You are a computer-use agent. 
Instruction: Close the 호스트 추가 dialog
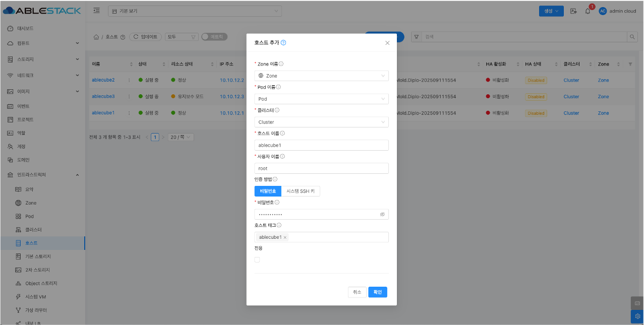pos(387,43)
